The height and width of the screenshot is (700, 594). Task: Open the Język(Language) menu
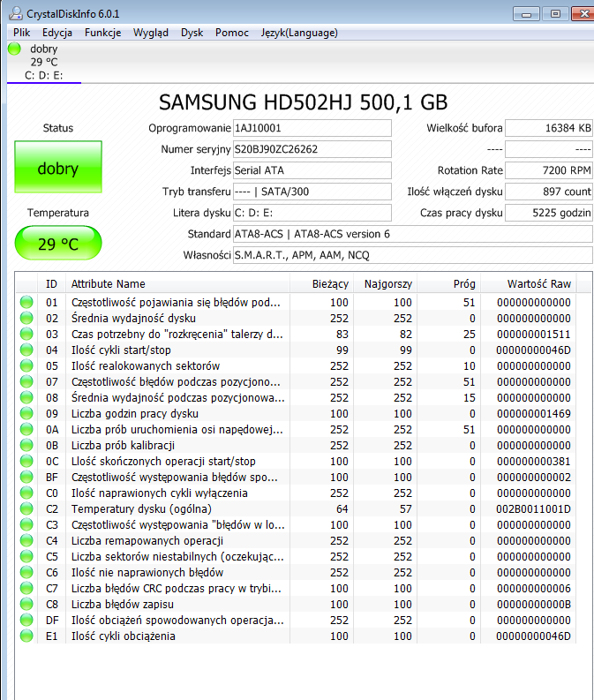(x=299, y=33)
